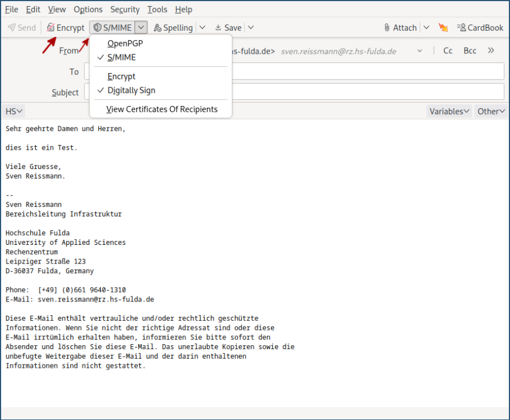Save the message with the Save button
The image size is (510, 420).
point(227,27)
